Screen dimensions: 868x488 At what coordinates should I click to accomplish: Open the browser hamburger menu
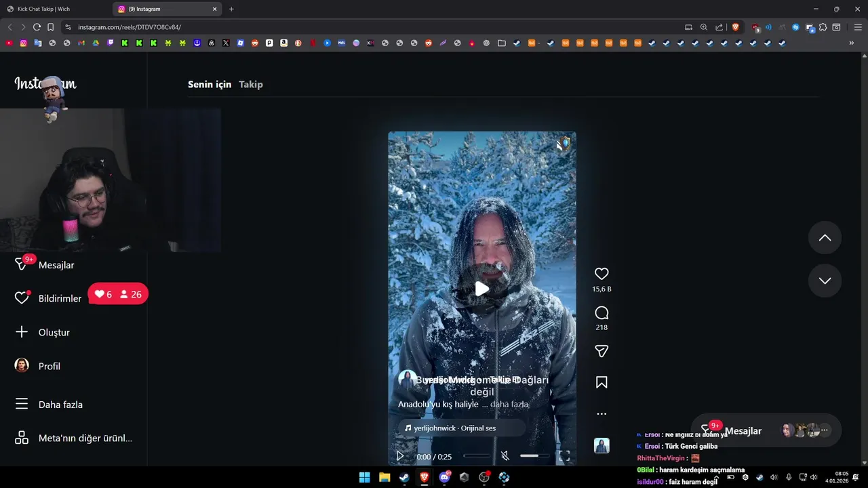(x=858, y=27)
